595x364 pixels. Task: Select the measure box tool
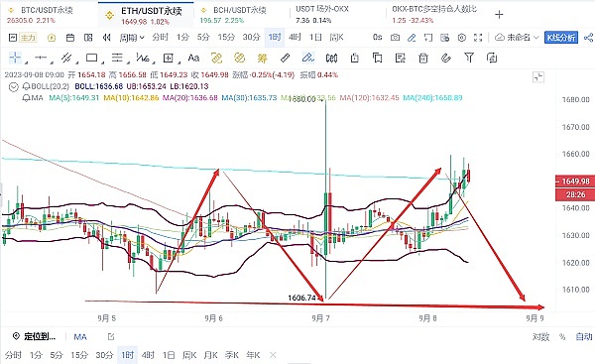[169, 58]
